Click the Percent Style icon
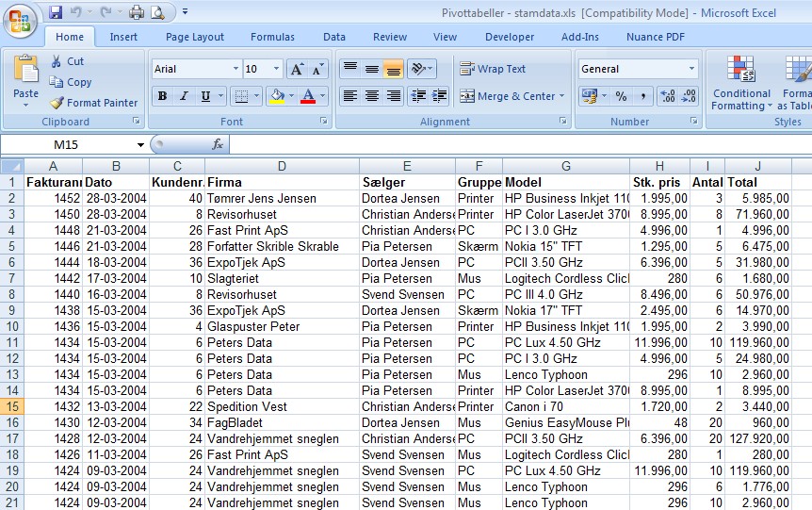The width and height of the screenshot is (812, 510). pos(621,96)
